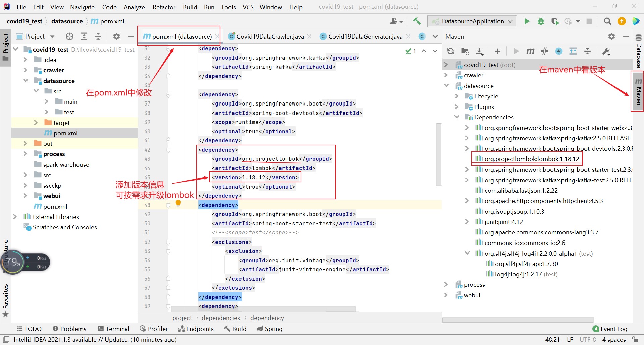
Task: Toggle the Maven side tool window
Action: pyautogui.click(x=638, y=91)
